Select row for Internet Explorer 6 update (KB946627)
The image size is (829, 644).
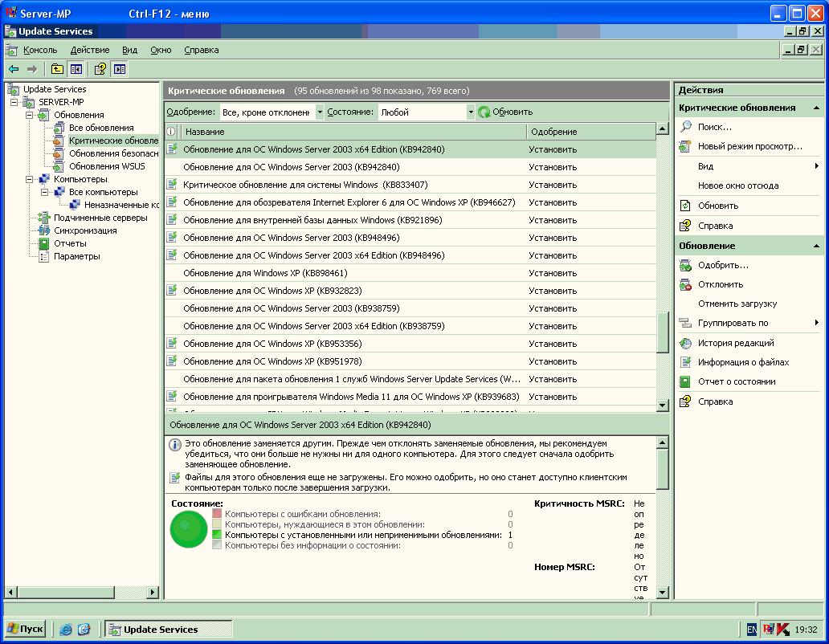(410, 202)
